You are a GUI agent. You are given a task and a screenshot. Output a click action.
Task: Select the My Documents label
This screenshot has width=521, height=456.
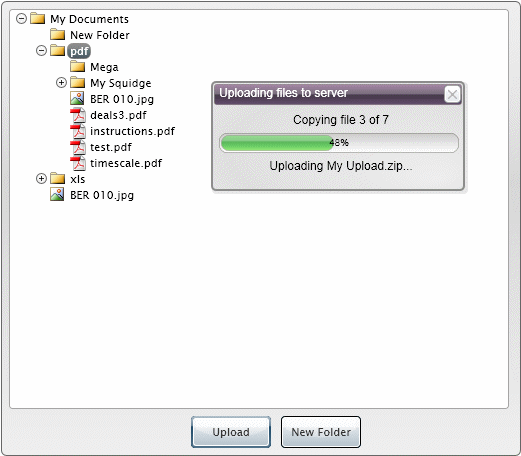(x=89, y=19)
